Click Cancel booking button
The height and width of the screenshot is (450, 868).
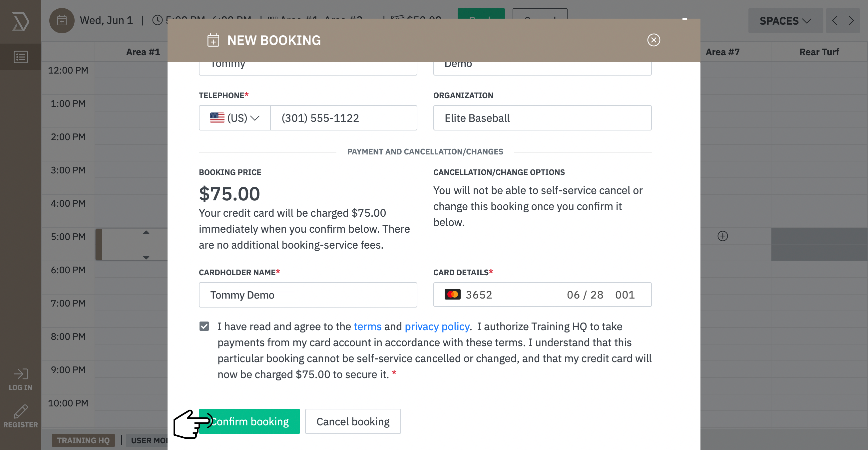point(353,421)
